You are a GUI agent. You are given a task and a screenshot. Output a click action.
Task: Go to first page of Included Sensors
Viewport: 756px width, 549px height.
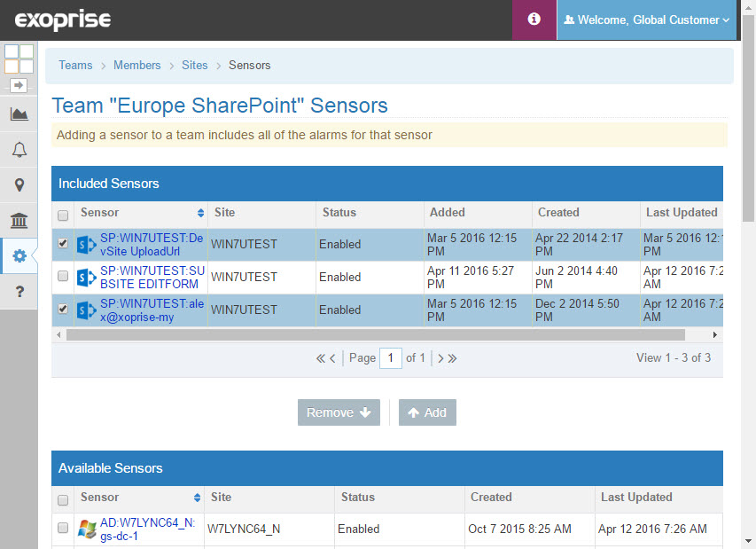tap(321, 358)
